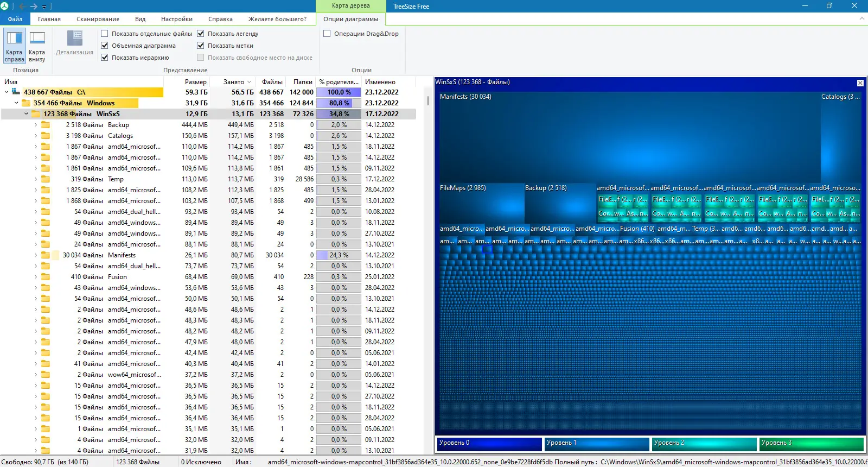Sort by the 'Имя' column header
The image size is (868, 467).
(11, 82)
